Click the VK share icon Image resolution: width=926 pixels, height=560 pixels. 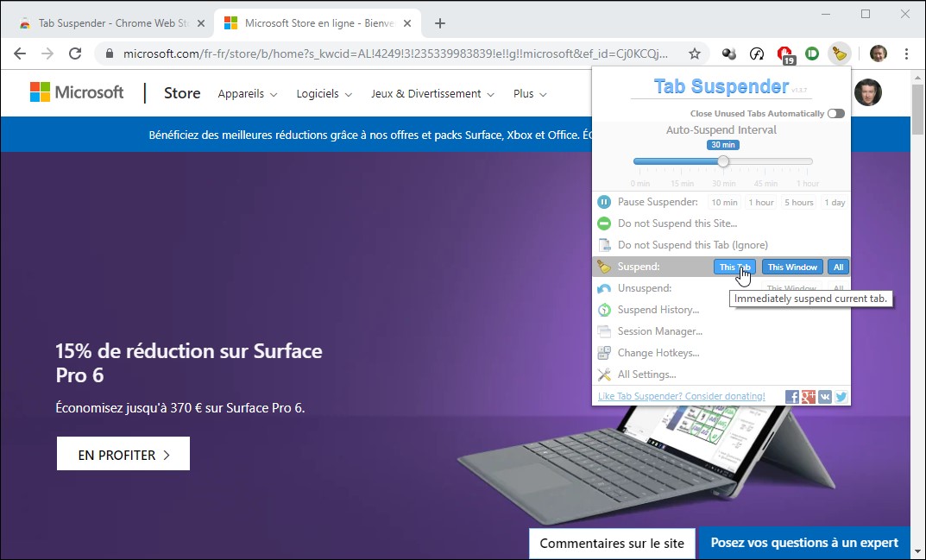(825, 397)
